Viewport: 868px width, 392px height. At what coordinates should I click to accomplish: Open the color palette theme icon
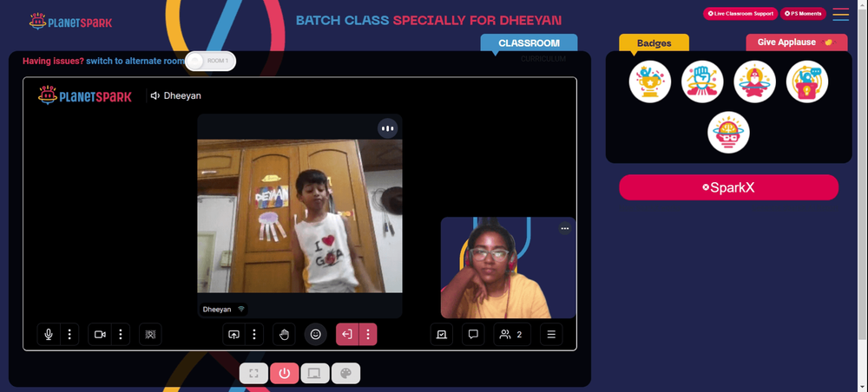point(346,373)
